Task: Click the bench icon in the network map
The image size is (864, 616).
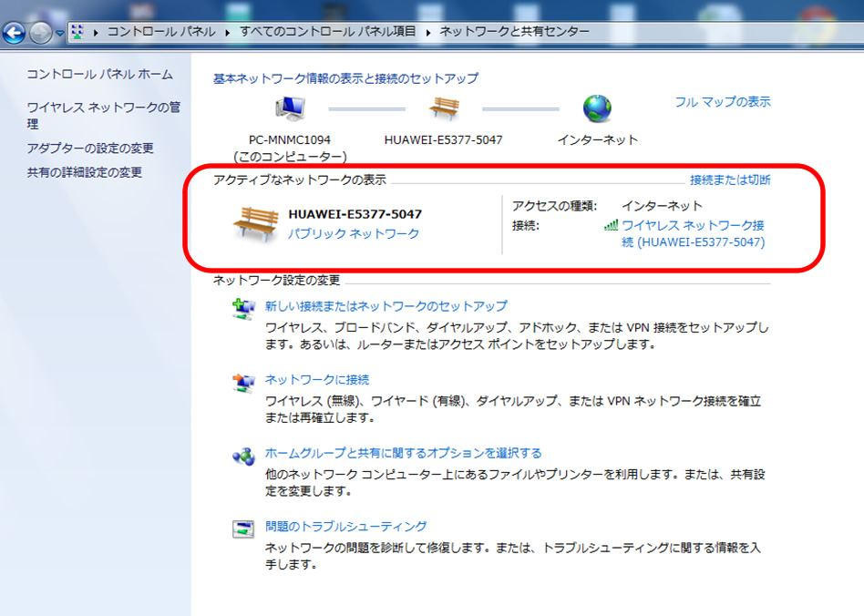Action: click(x=444, y=108)
